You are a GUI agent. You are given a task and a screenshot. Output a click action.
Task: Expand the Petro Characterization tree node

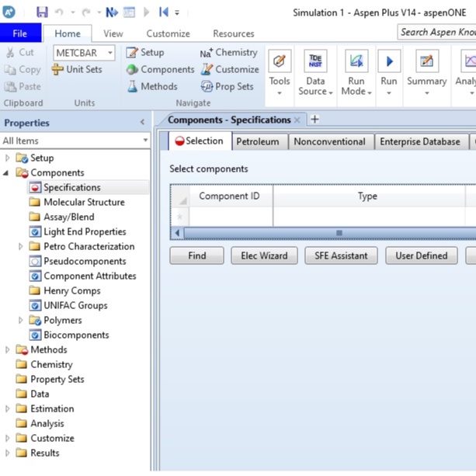tap(21, 247)
